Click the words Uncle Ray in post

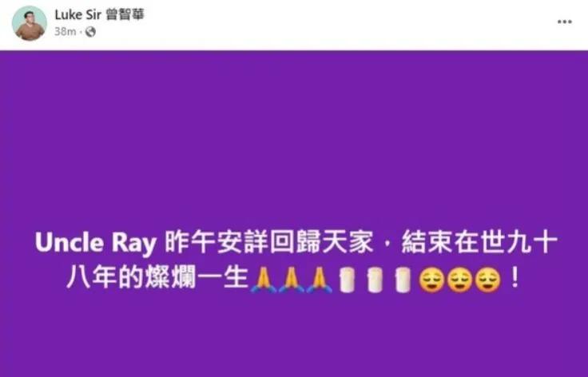(x=96, y=244)
